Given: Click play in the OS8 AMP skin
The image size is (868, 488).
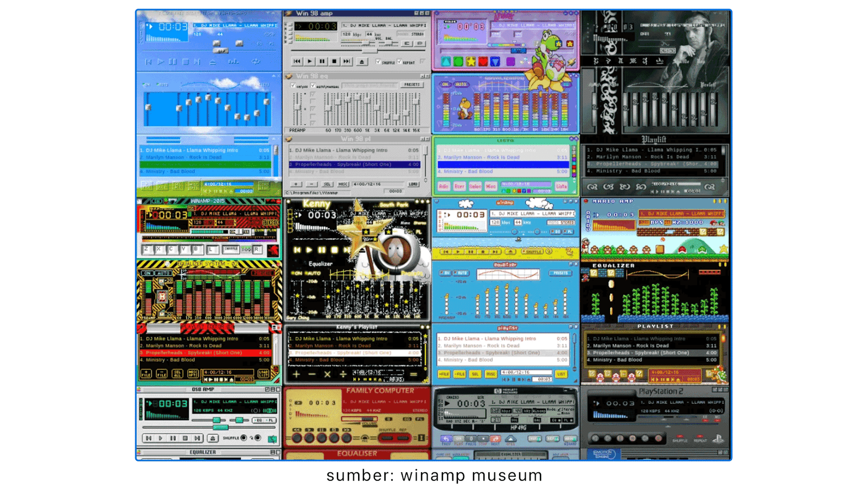Looking at the screenshot, I should pyautogui.click(x=161, y=438).
